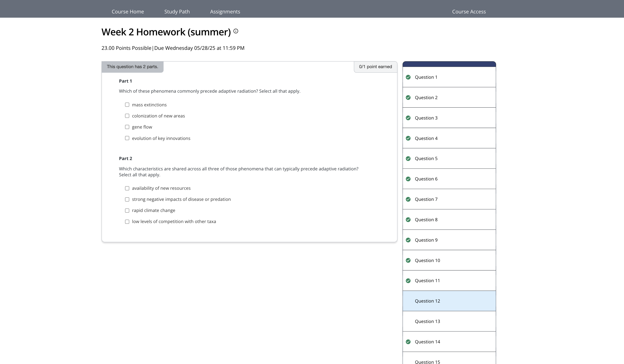Tick colonization of new areas option
624x364 pixels.
[x=127, y=116]
